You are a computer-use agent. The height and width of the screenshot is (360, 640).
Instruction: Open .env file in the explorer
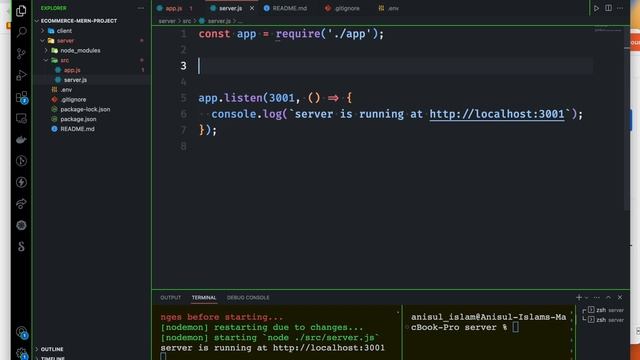coord(66,89)
